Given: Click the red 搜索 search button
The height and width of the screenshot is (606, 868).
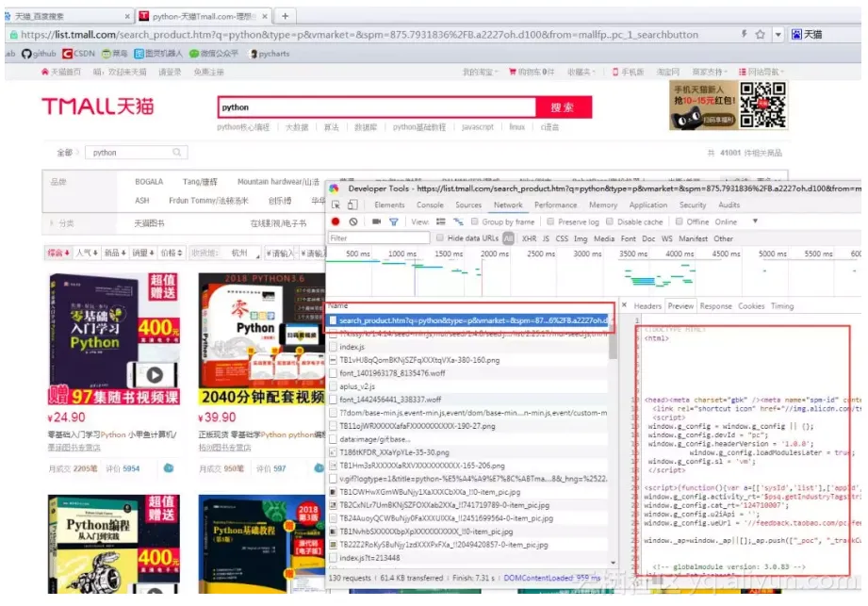Looking at the screenshot, I should click(563, 107).
